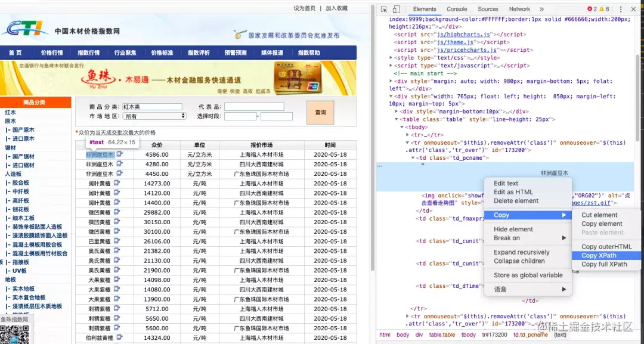Viewport: 644px width, 344px height.
Task: Click the red error count indicator
Action: tap(592, 9)
